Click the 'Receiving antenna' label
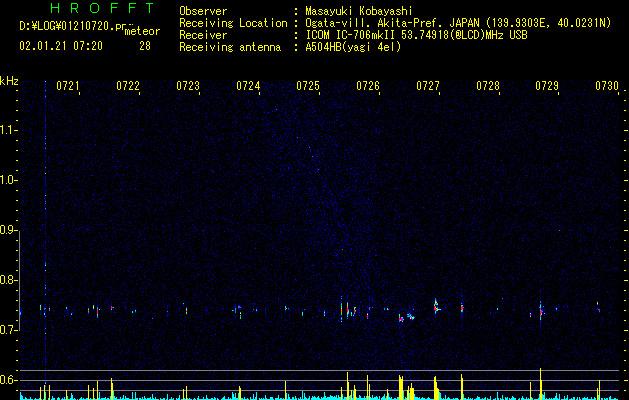The width and height of the screenshot is (629, 400). [230, 47]
